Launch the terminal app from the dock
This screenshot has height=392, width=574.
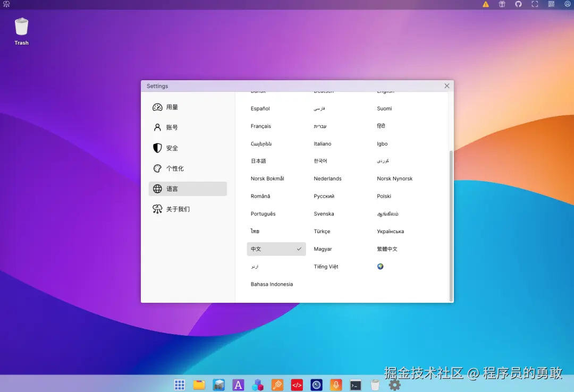click(356, 384)
